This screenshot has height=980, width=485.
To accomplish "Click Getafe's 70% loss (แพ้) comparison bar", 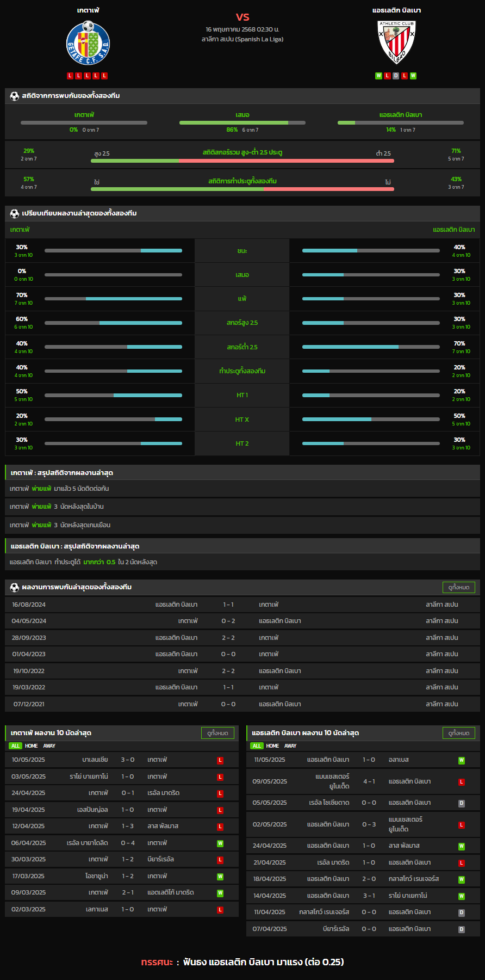I will point(113,299).
